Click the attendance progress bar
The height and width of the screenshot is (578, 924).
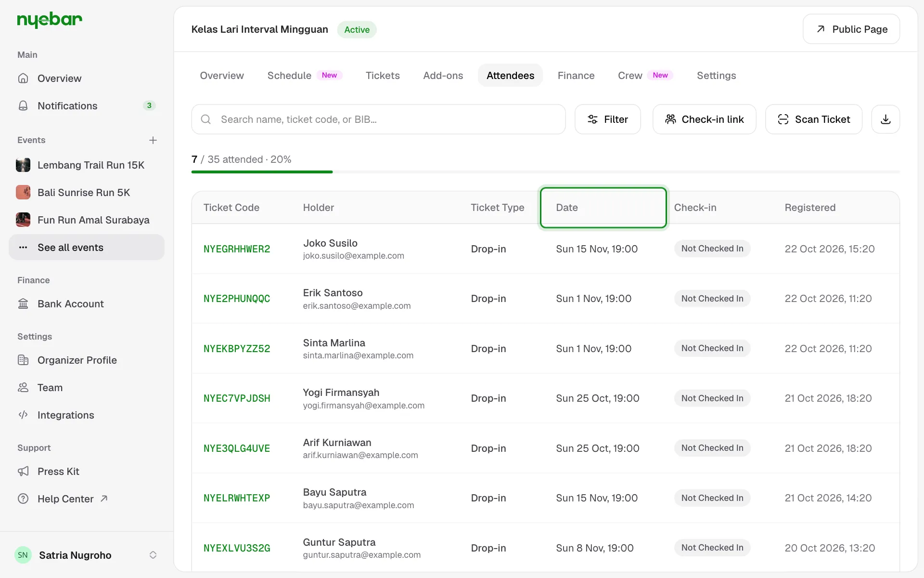click(545, 171)
